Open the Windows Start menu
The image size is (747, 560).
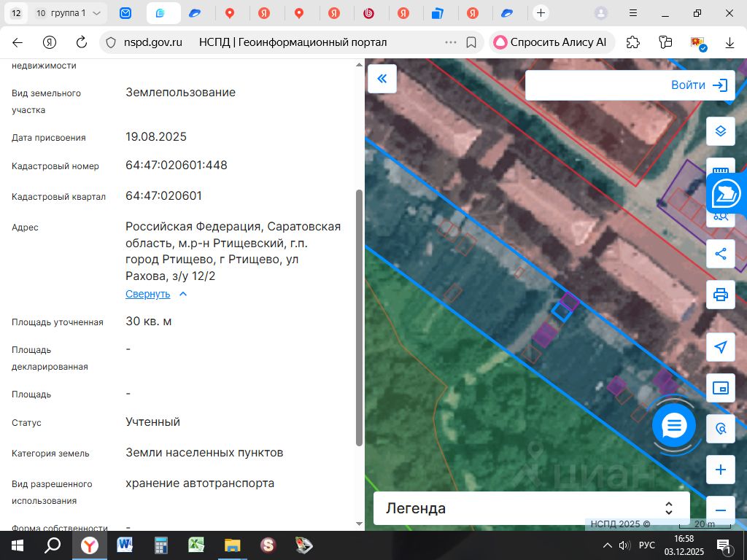(x=18, y=545)
